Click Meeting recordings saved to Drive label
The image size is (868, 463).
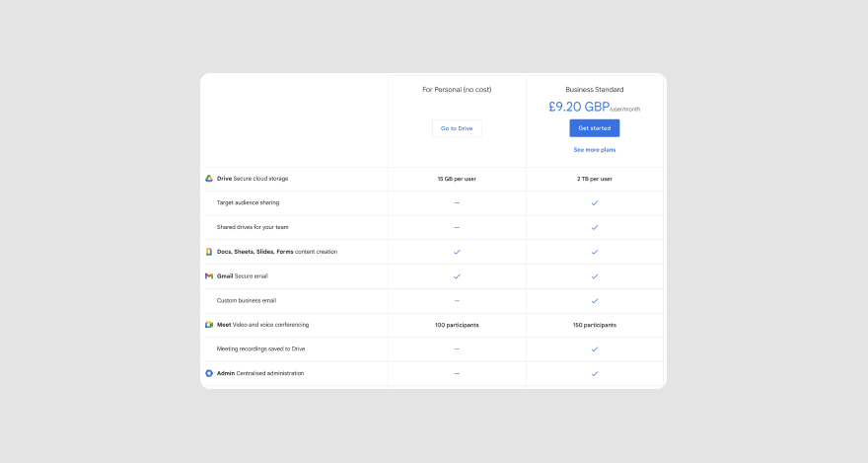[x=260, y=348]
